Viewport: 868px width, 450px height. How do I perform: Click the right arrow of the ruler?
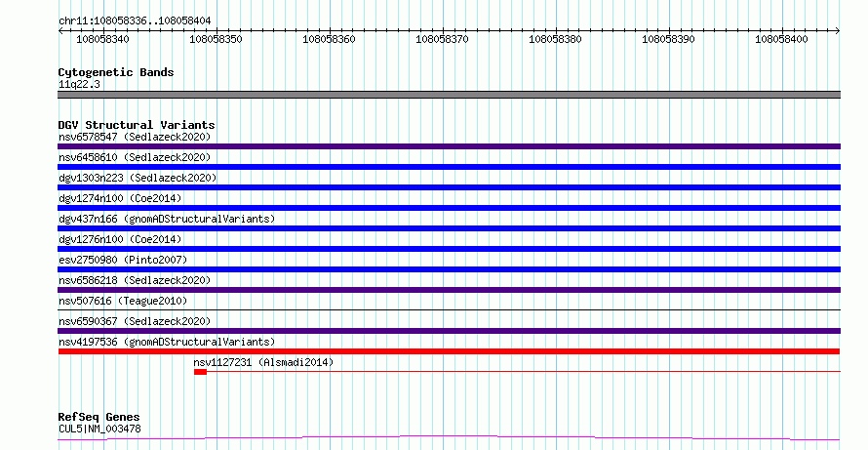click(837, 31)
